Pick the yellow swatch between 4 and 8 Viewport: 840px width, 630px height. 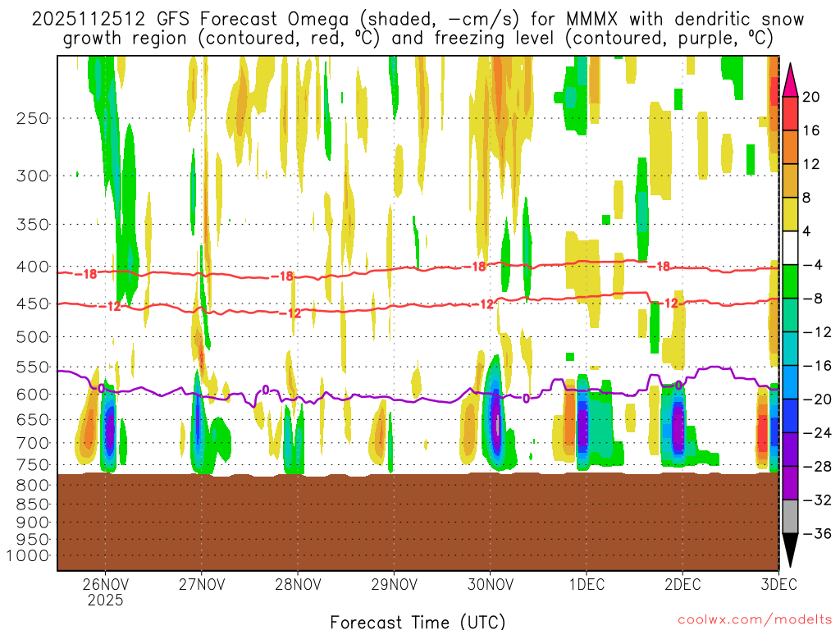[x=791, y=214]
